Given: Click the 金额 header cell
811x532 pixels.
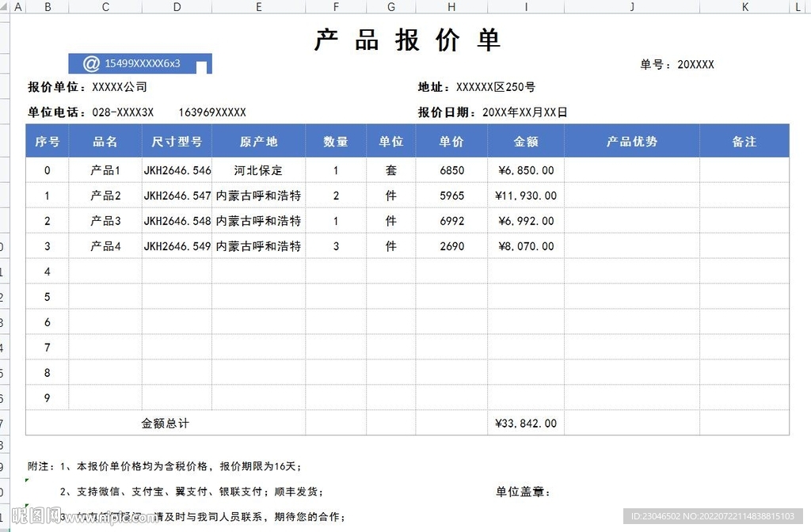Looking at the screenshot, I should [526, 141].
